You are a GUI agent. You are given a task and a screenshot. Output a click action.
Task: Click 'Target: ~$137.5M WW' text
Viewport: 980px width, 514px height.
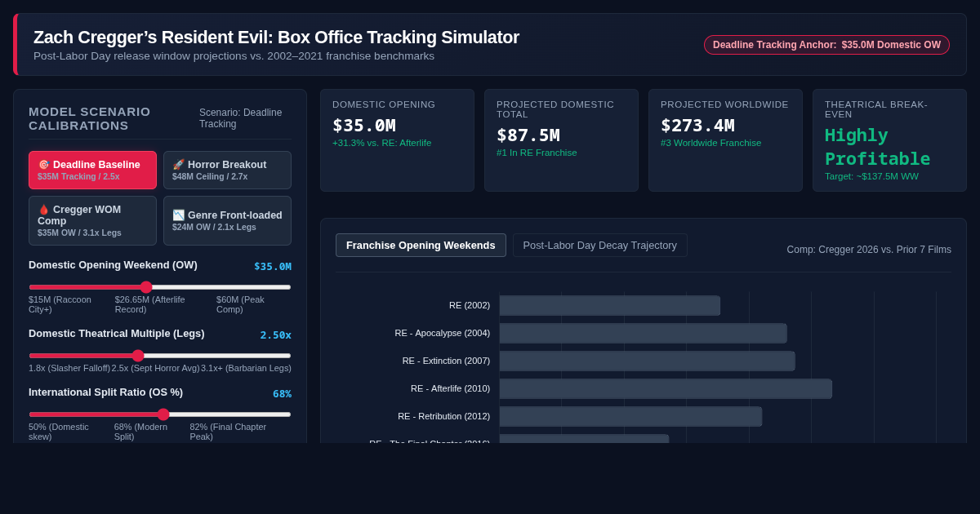coord(871,176)
